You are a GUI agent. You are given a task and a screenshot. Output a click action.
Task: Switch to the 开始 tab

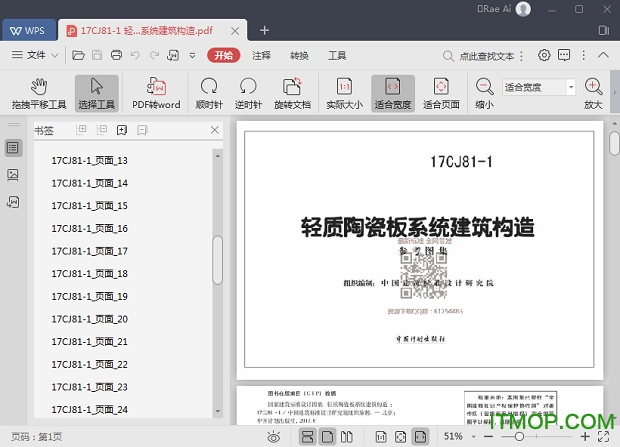(223, 55)
